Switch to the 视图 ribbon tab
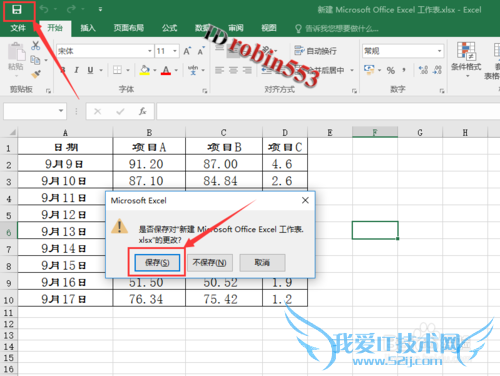500x376 pixels. click(x=269, y=28)
